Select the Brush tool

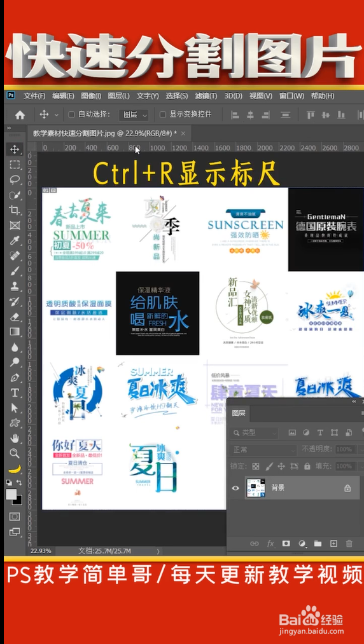[x=15, y=271]
